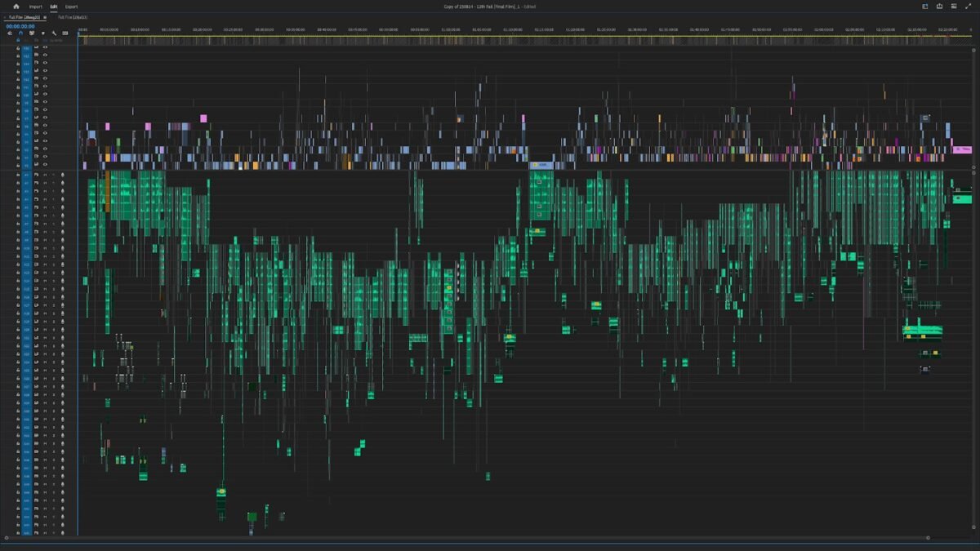The height and width of the screenshot is (551, 980).
Task: Toggle sync lock on the lowest video track
Action: (x=36, y=166)
